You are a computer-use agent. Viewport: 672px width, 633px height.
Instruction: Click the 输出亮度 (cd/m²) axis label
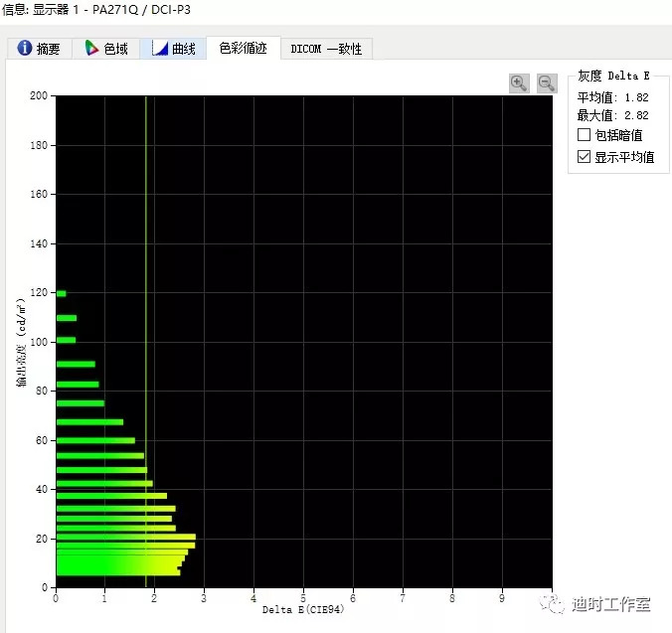[x=21, y=342]
